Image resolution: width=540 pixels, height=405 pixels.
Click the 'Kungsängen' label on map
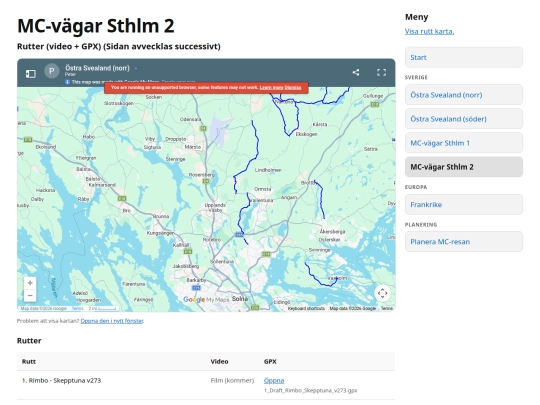pos(160,233)
